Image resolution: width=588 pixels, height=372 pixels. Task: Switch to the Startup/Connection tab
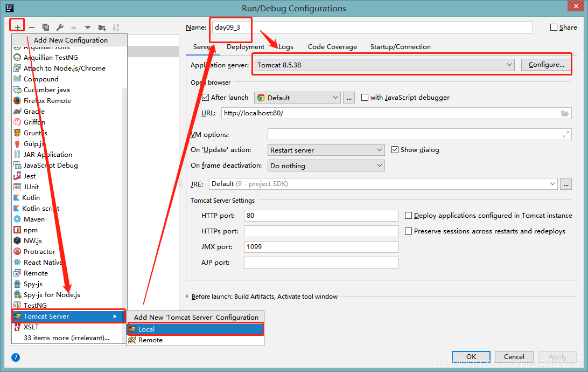click(x=401, y=47)
